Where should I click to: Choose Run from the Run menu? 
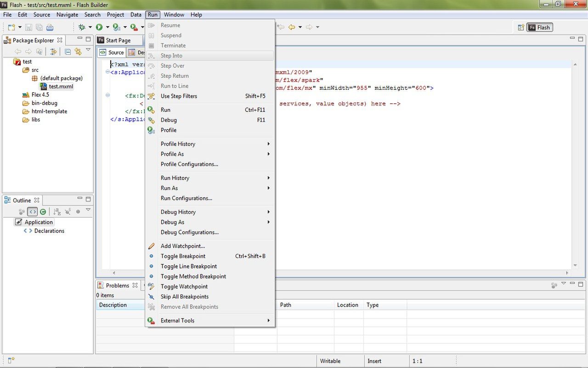click(x=210, y=110)
